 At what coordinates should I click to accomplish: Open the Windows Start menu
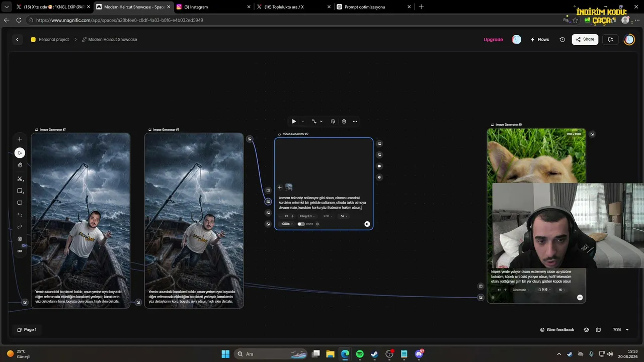[225, 354]
